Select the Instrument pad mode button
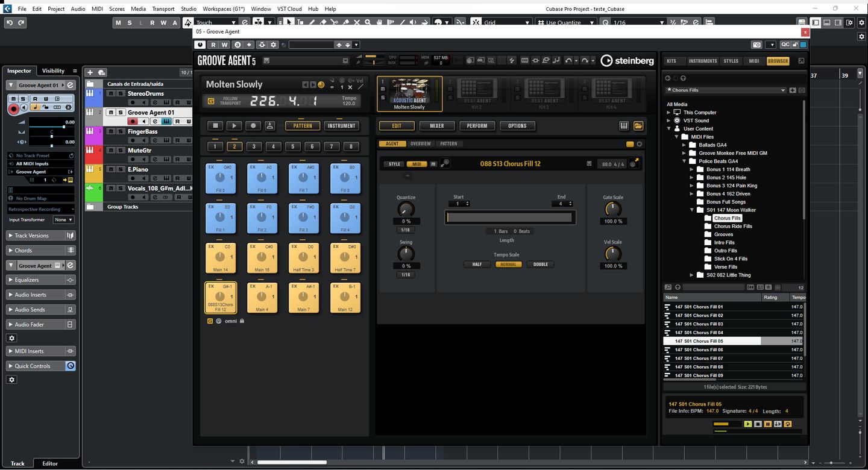The height and width of the screenshot is (470, 868). click(x=342, y=126)
